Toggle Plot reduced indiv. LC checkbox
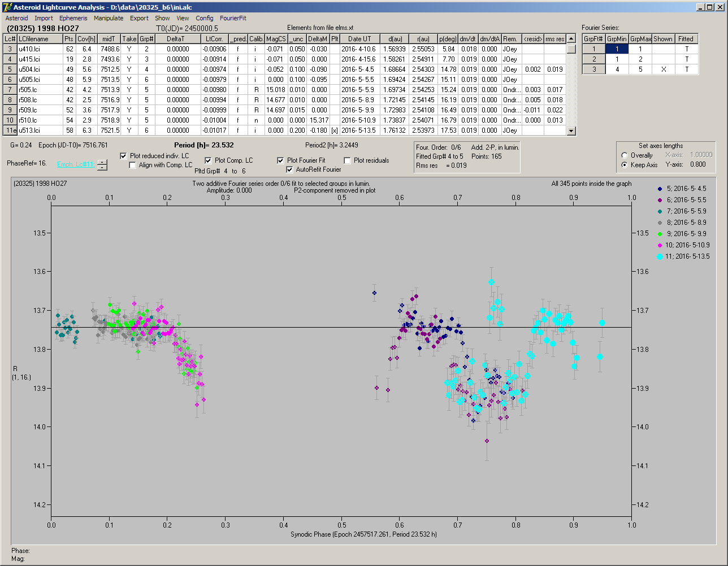 tap(124, 156)
